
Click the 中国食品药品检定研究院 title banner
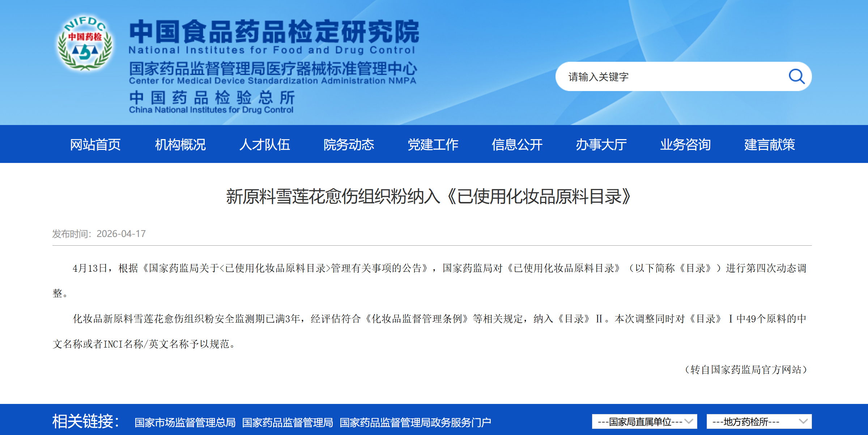[x=274, y=32]
